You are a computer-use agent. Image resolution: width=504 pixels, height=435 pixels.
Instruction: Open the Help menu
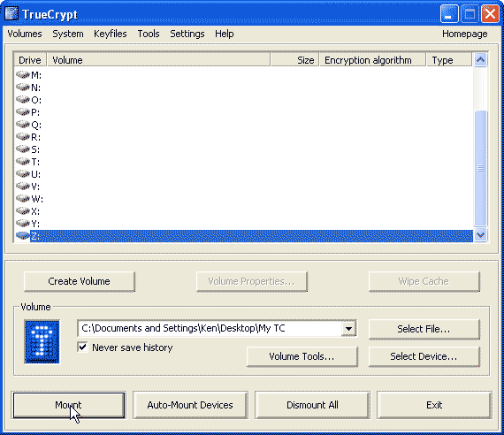225,34
